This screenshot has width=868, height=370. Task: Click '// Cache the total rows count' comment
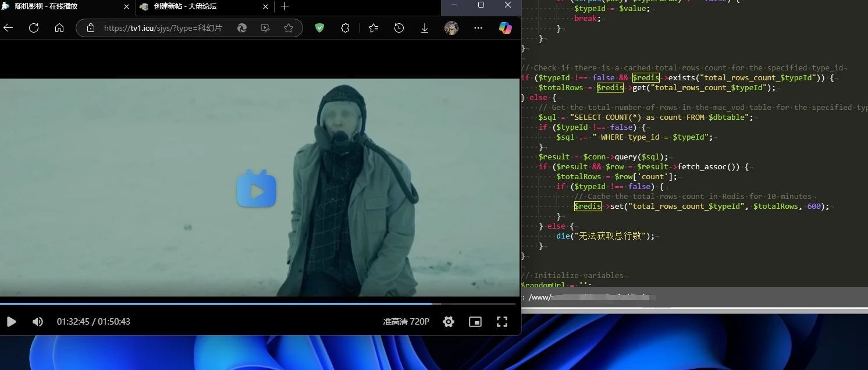click(x=693, y=196)
